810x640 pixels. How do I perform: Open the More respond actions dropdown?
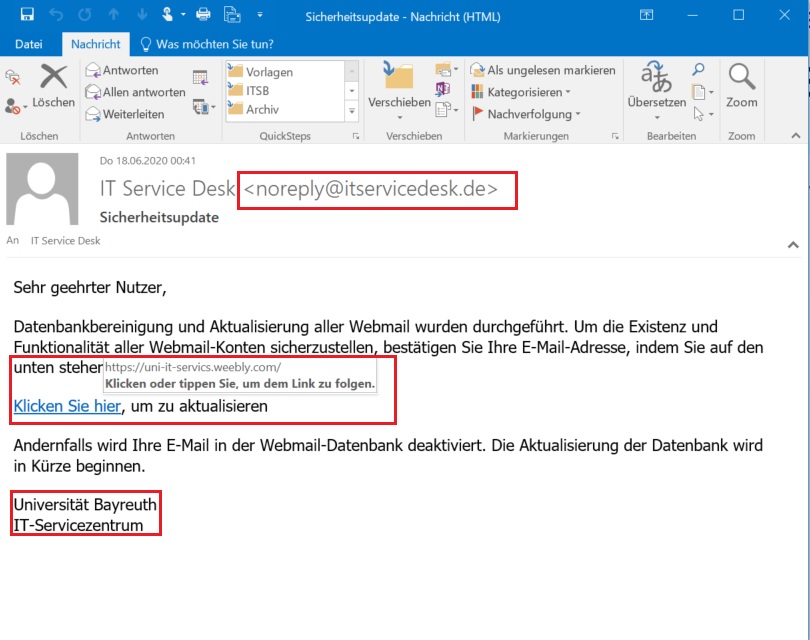click(204, 107)
